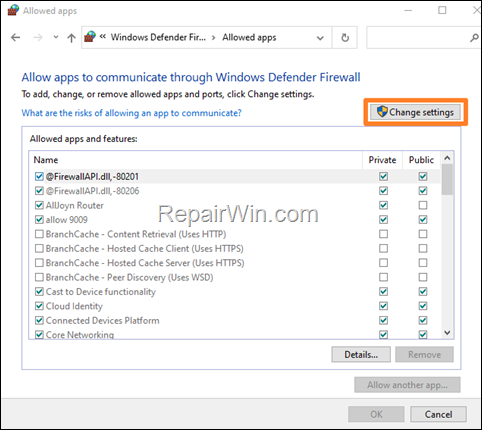Click Allow another app... button
Viewport: 482px width, 430px height.
(x=407, y=385)
